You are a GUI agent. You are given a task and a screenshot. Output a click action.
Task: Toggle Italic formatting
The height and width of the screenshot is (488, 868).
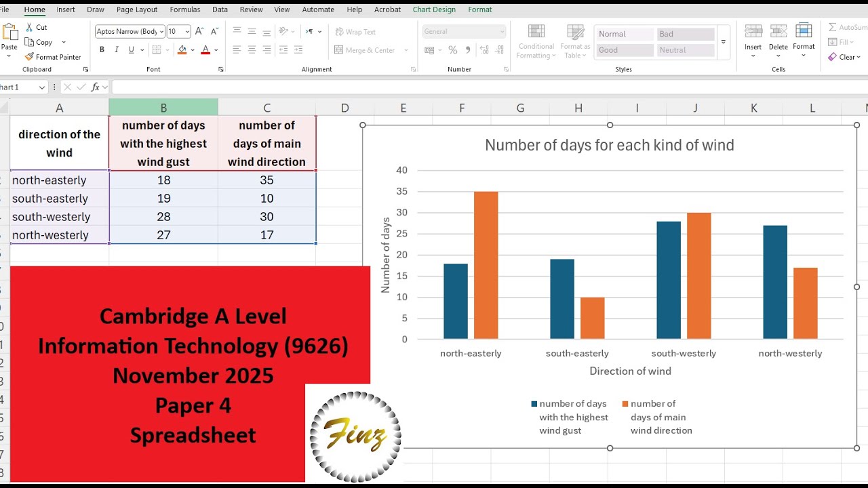coord(117,49)
